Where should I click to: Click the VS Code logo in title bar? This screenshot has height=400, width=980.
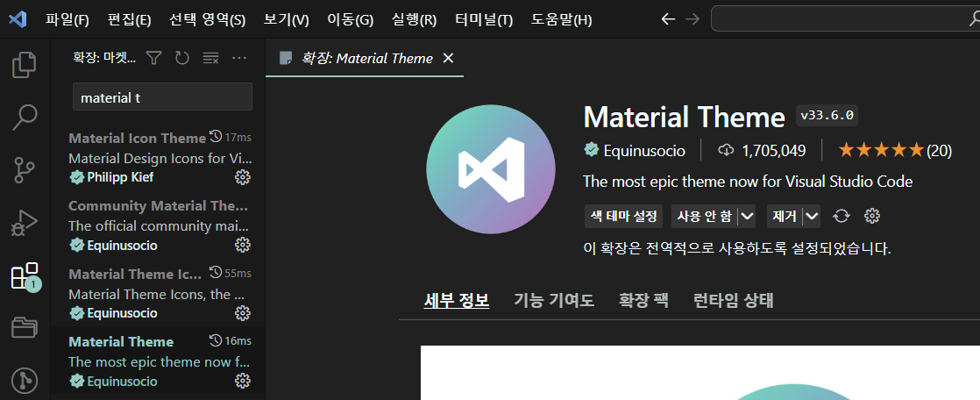[18, 18]
